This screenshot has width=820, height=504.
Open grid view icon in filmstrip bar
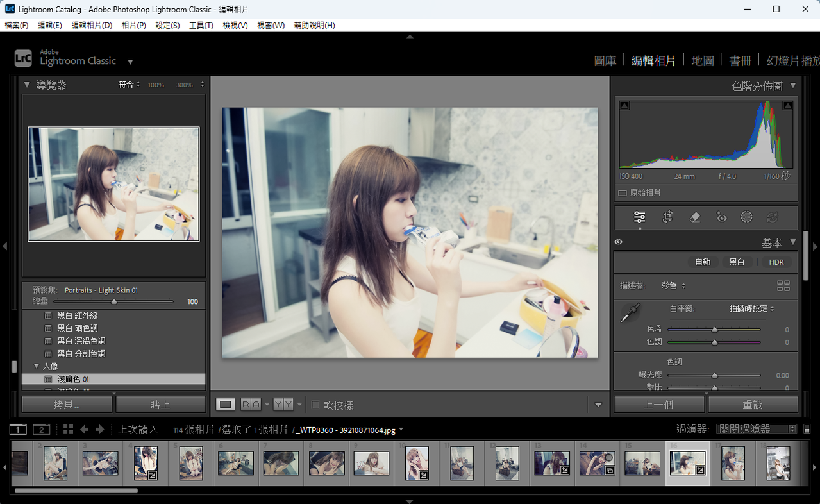(x=68, y=430)
